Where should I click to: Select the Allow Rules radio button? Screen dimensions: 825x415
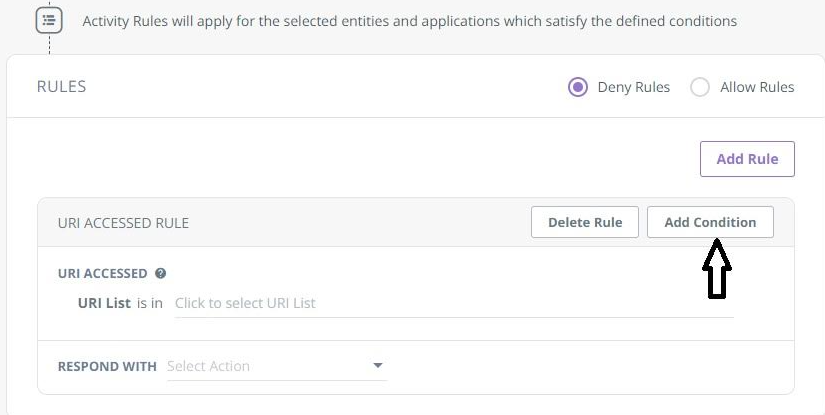coord(700,87)
